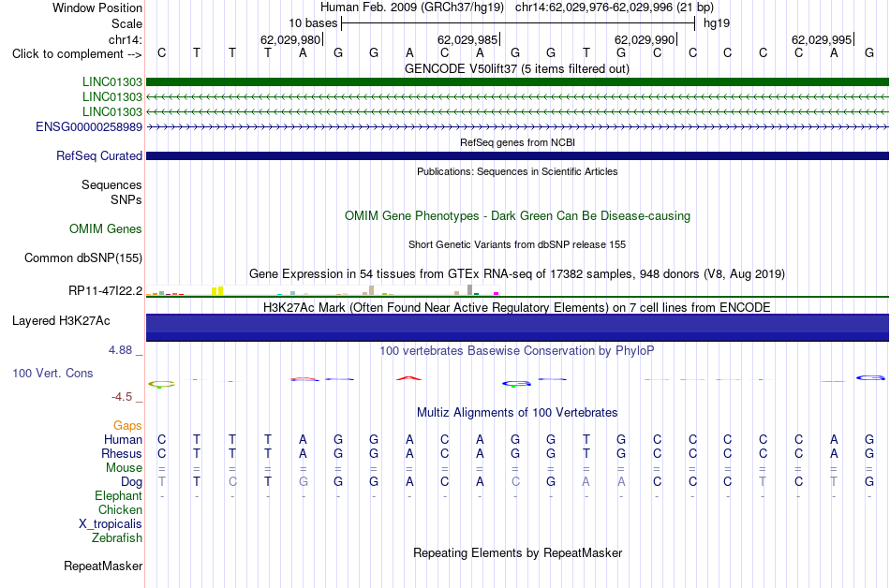Click 'Publications: Sequences in Scientific Articles' title

click(517, 171)
